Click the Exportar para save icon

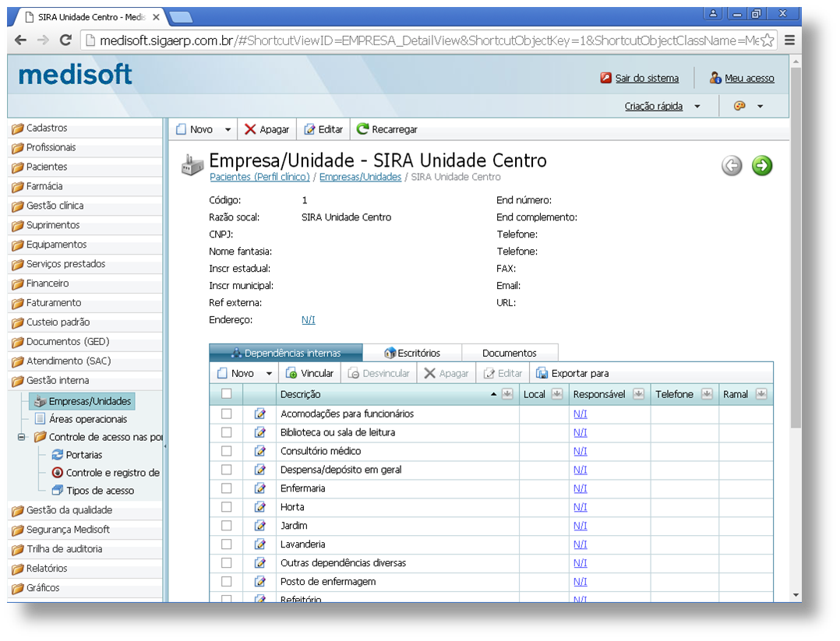click(x=542, y=373)
